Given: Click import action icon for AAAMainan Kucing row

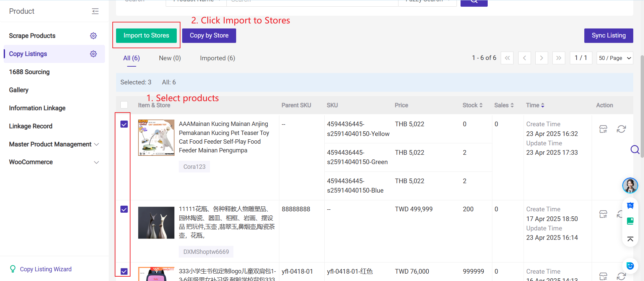Looking at the screenshot, I should click(603, 129).
